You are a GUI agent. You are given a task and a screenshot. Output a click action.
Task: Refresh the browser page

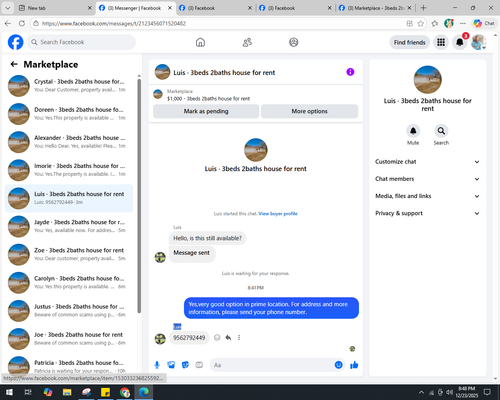[22, 23]
